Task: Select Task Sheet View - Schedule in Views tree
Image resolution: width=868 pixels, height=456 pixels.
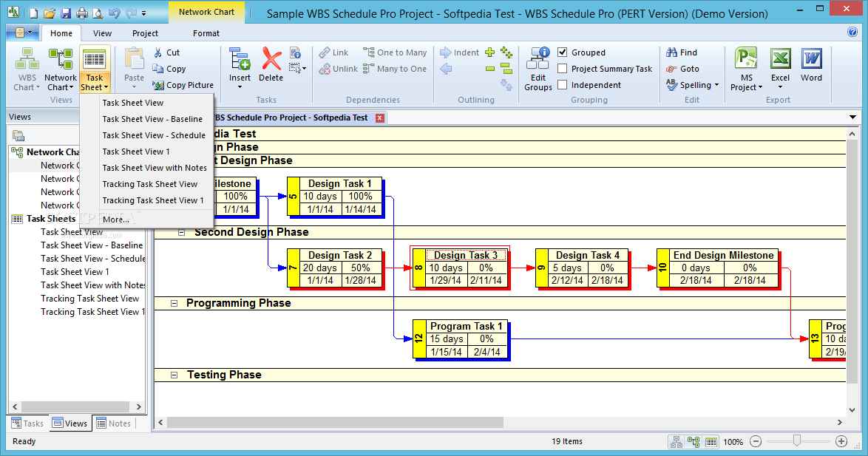Action: 93,259
